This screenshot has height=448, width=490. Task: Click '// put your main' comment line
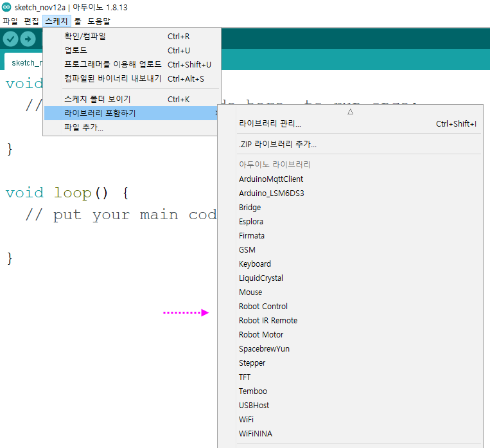121,215
